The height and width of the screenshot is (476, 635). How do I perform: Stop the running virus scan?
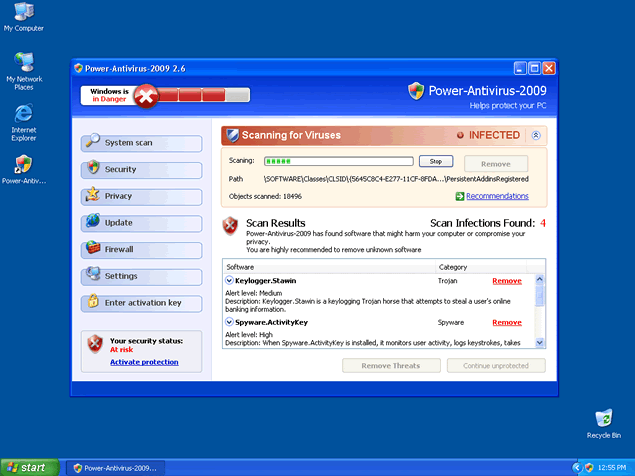click(435, 161)
